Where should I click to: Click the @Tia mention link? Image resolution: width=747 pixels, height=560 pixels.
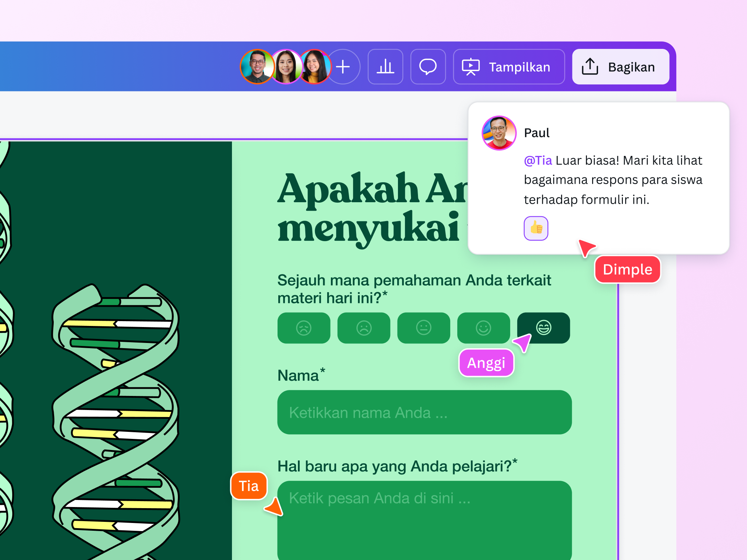(538, 160)
